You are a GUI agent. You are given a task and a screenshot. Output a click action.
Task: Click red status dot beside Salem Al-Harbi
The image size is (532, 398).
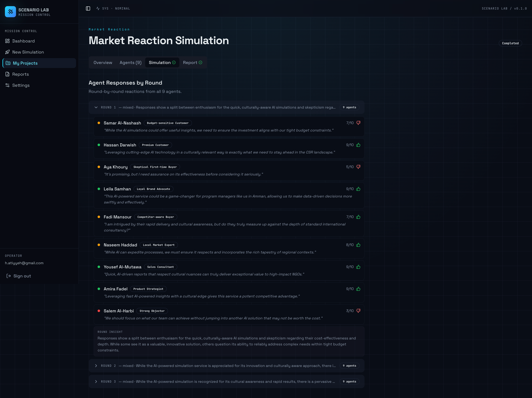(99, 311)
